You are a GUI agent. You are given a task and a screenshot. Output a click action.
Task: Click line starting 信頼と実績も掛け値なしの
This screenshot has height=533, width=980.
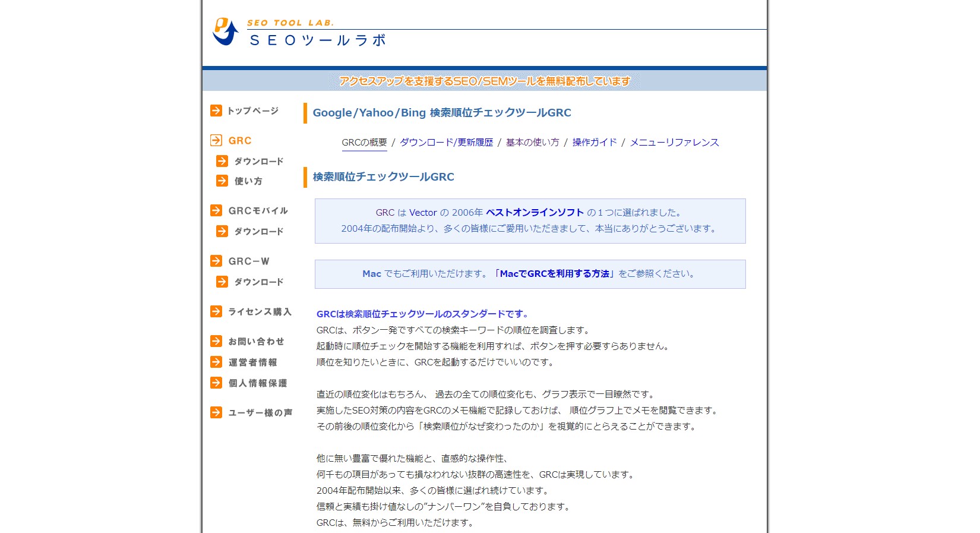[445, 507]
